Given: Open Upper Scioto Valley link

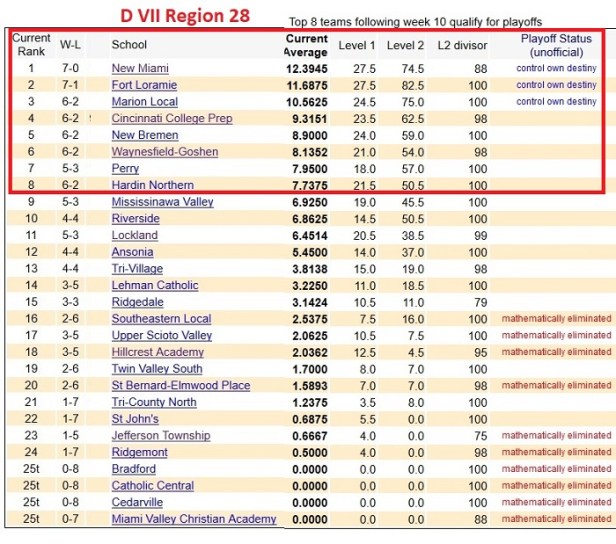Looking at the screenshot, I should coord(161,335).
